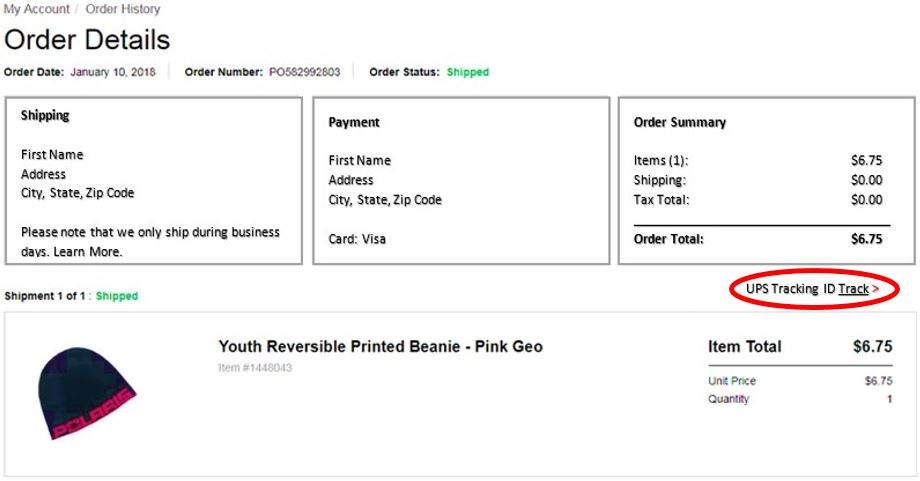Screen dimensions: 920x481
Task: Click the Item #1448043 number
Action: coord(255,368)
